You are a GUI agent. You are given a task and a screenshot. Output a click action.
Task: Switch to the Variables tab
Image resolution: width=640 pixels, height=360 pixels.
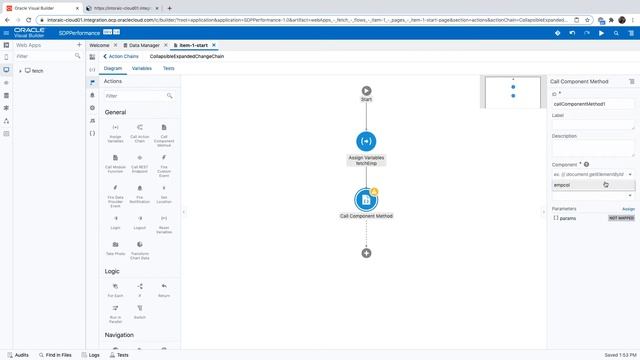[142, 68]
